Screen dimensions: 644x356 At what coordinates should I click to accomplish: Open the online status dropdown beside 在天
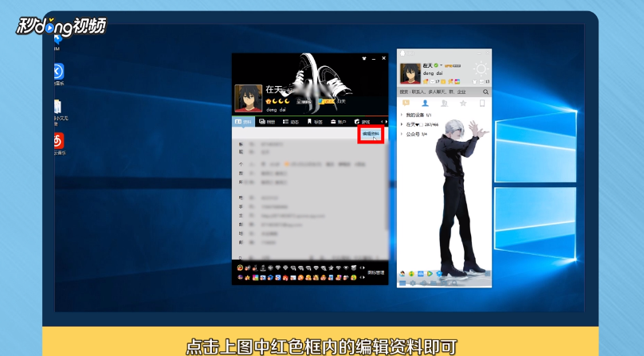(441, 65)
